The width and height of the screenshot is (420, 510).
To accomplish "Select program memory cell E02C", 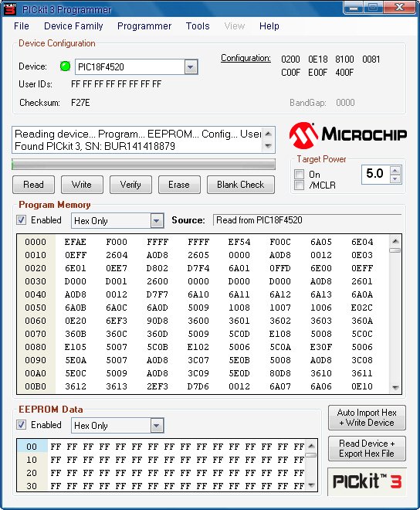I will pyautogui.click(x=362, y=308).
